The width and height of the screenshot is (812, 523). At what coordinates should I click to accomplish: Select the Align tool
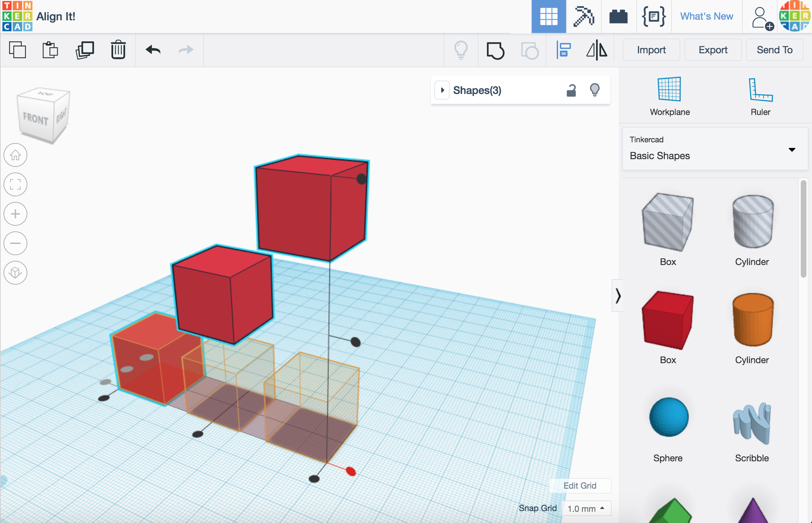[x=564, y=50]
